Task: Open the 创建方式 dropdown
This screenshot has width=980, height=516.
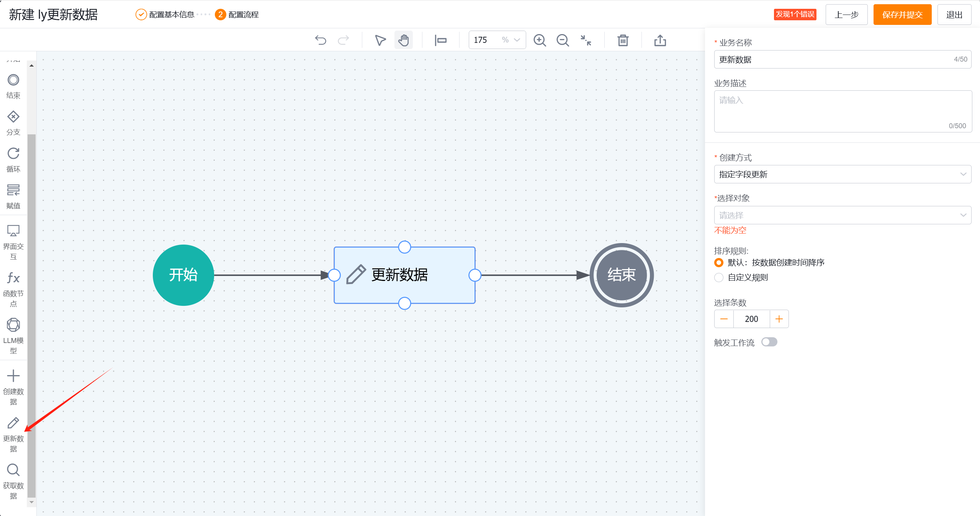Action: 842,174
